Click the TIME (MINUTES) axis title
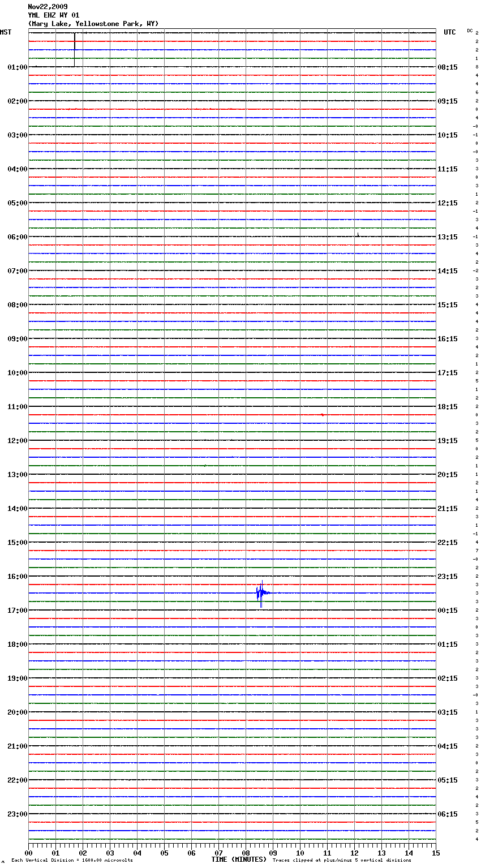 pyautogui.click(x=239, y=860)
